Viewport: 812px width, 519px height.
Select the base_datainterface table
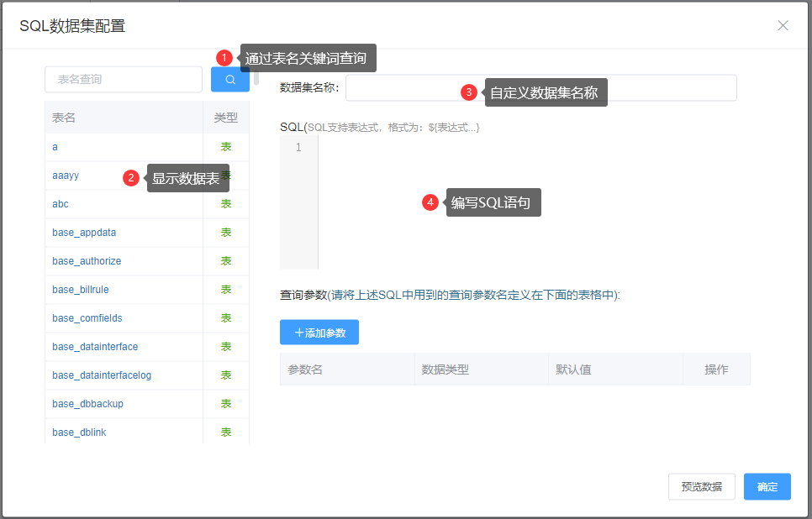[x=95, y=346]
